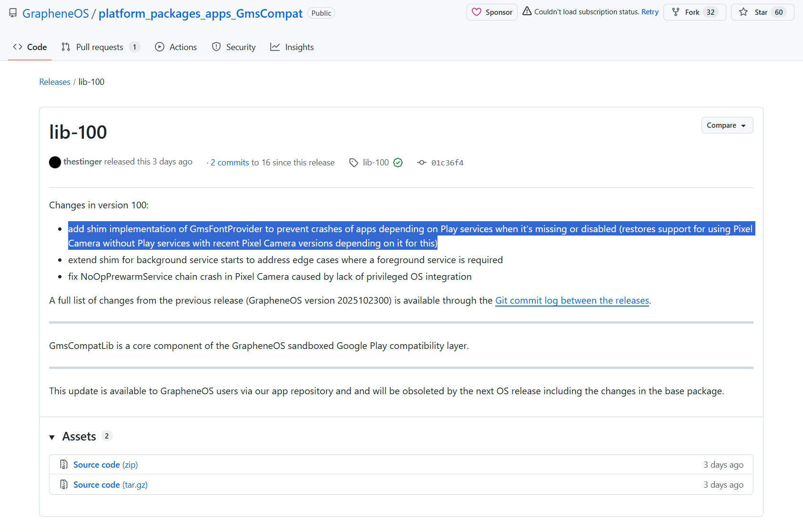The width and height of the screenshot is (803, 532).
Task: Collapse the Assets section triangle
Action: 52,437
